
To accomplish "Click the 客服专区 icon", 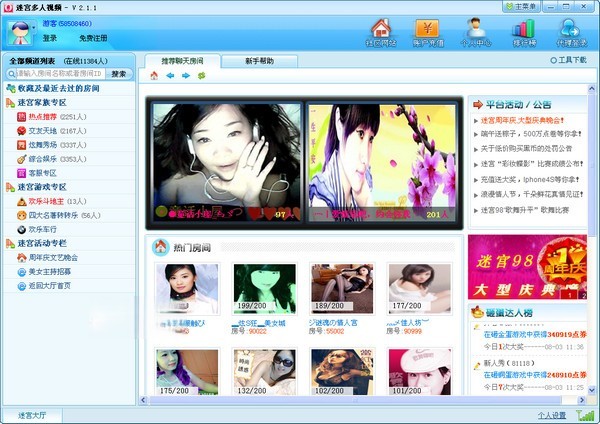I will click(x=21, y=173).
